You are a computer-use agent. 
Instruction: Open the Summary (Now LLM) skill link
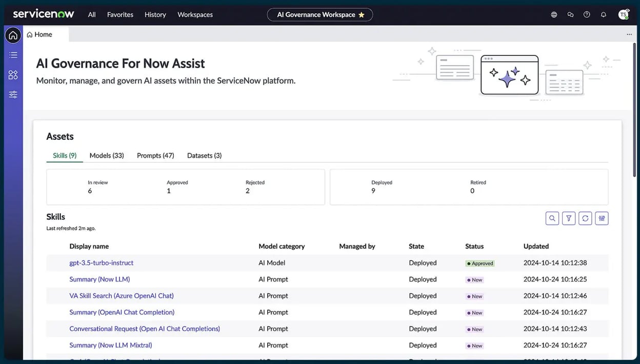click(99, 279)
